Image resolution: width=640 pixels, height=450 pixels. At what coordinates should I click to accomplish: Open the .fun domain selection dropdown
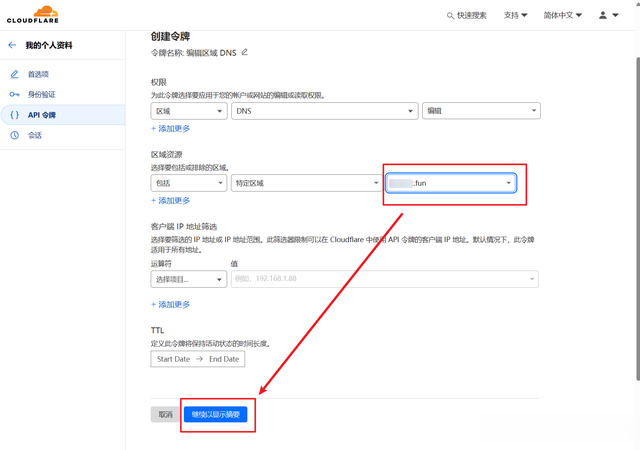click(451, 183)
